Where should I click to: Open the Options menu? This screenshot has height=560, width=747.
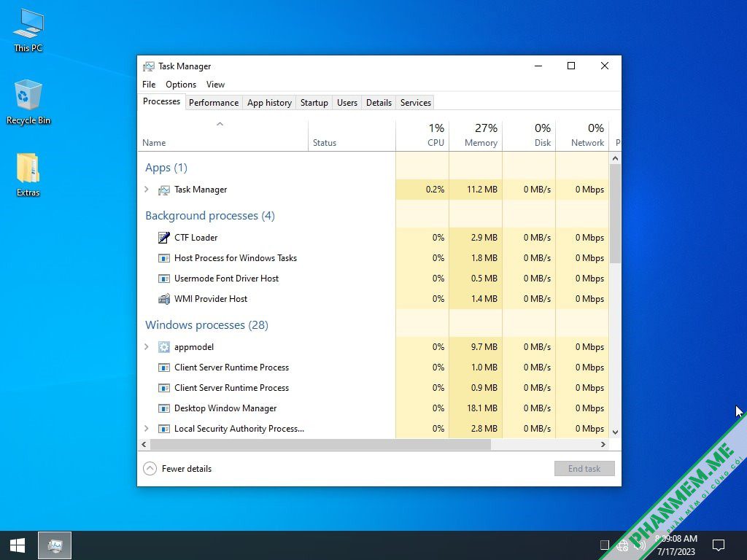[x=181, y=85]
